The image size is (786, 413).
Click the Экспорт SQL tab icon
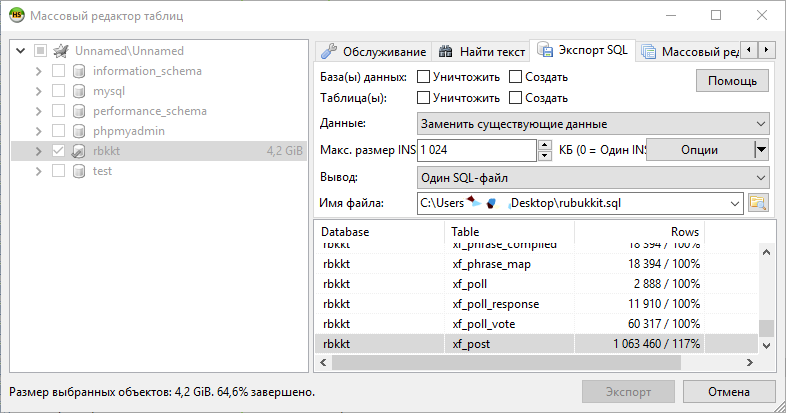[545, 50]
